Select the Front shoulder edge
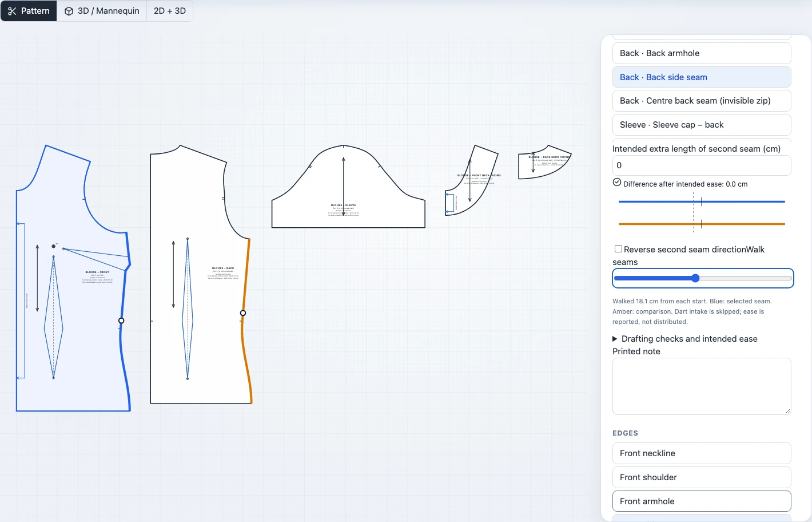The height and width of the screenshot is (522, 812). [x=702, y=477]
